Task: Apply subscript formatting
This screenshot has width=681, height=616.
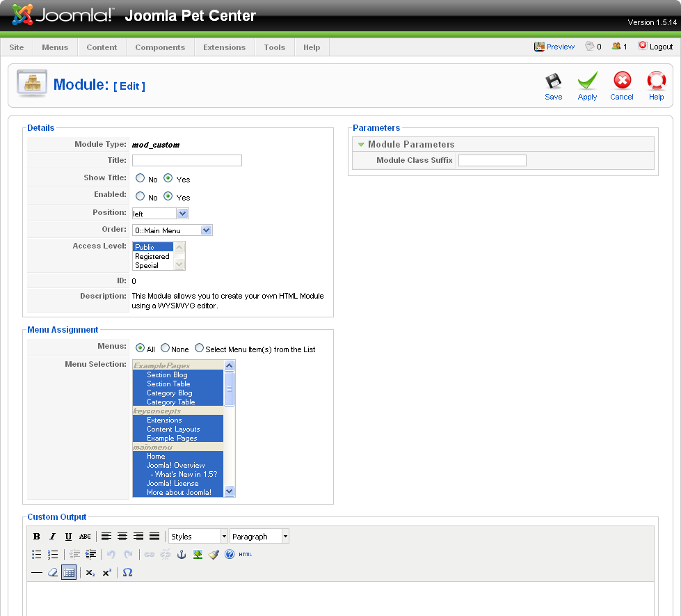Action: 90,573
